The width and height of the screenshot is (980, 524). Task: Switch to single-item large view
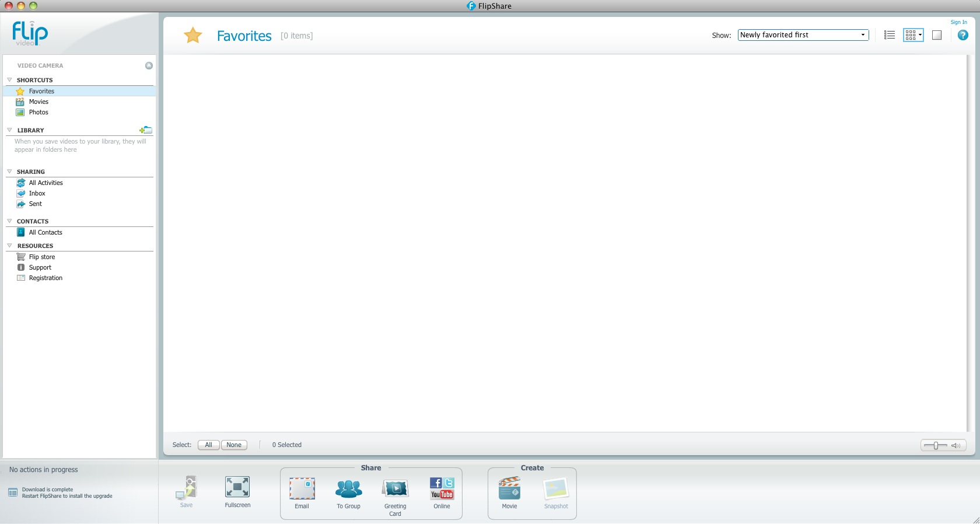pos(937,35)
